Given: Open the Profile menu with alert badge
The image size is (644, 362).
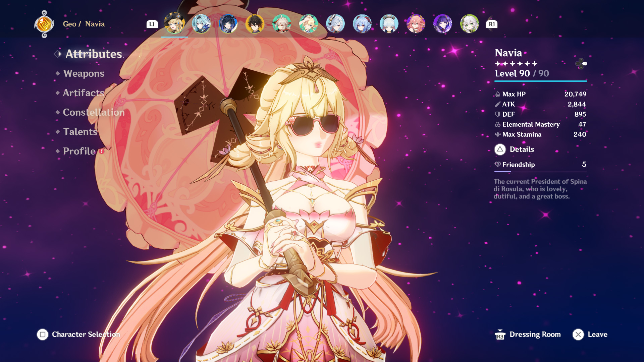Looking at the screenshot, I should tap(79, 151).
